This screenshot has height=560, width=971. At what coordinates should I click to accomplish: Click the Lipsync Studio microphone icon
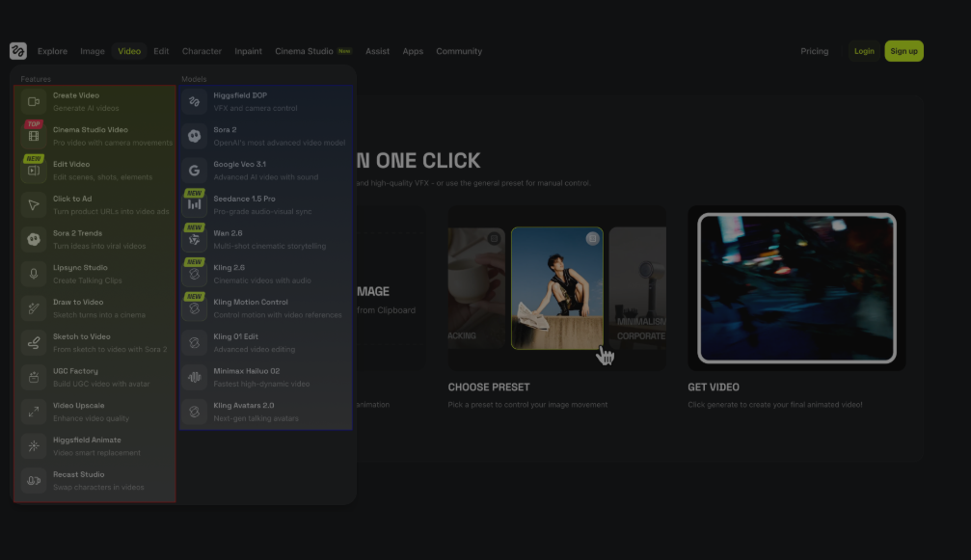(x=34, y=274)
